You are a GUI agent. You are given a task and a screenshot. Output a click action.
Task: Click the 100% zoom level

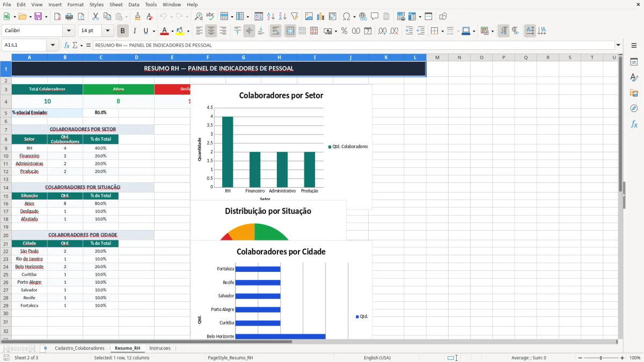(x=634, y=358)
